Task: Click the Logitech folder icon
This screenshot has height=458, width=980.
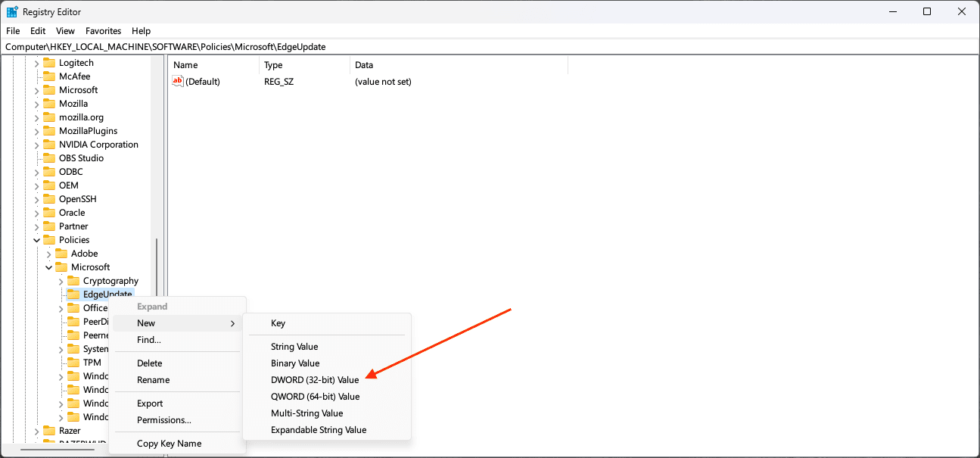Action: (49, 63)
